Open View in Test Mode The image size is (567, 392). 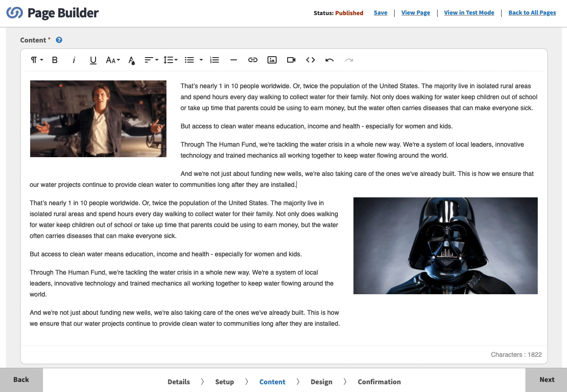coord(469,13)
